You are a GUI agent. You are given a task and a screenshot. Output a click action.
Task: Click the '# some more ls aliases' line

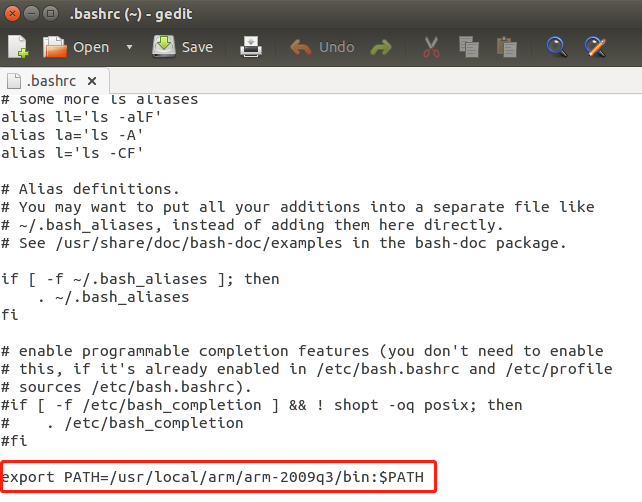point(99,99)
